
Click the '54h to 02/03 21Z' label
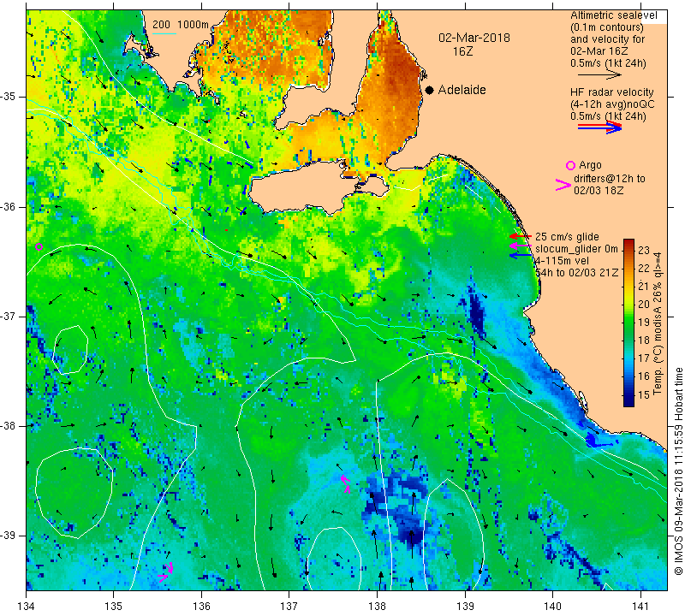(576, 272)
